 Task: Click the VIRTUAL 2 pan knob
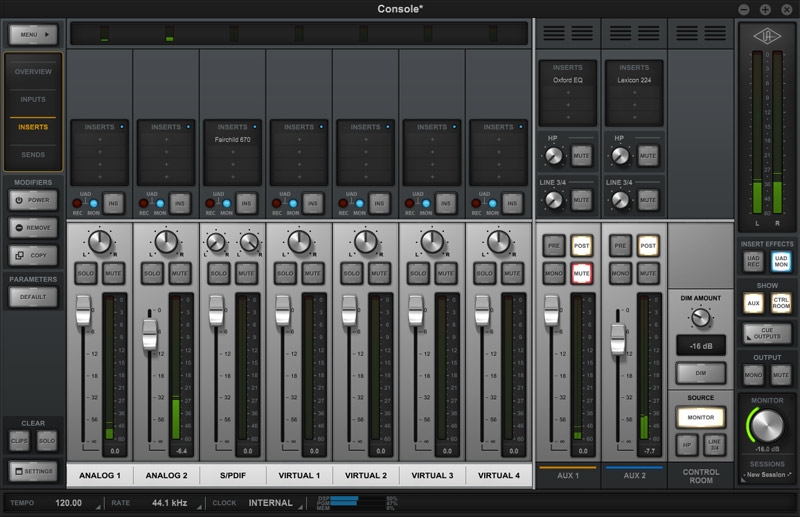pos(366,242)
